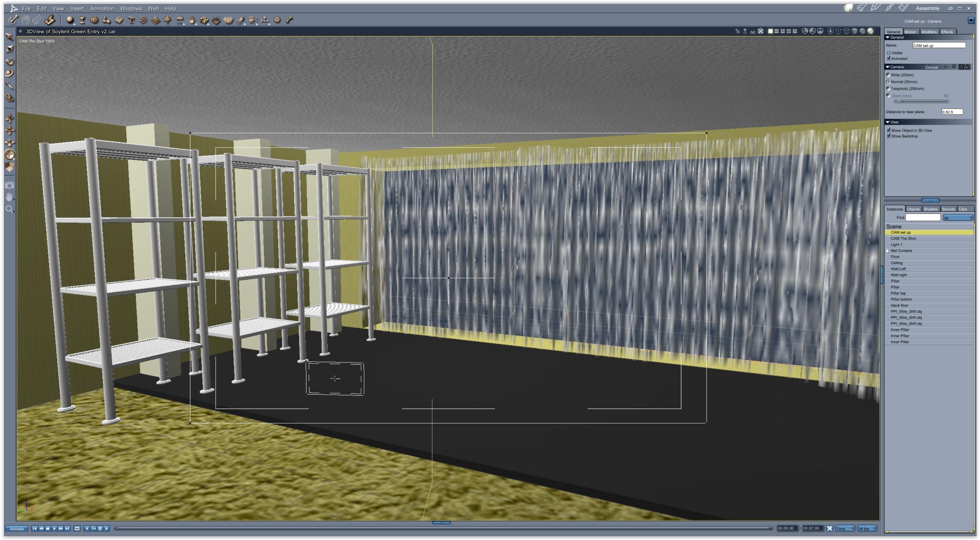Select the Text tool in toolbar
This screenshot has height=540, width=980.
pyautogui.click(x=131, y=20)
